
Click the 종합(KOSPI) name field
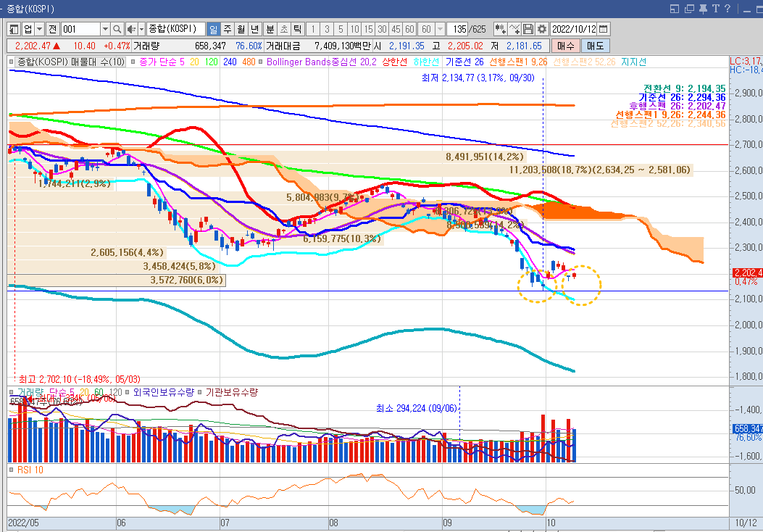[x=175, y=29]
